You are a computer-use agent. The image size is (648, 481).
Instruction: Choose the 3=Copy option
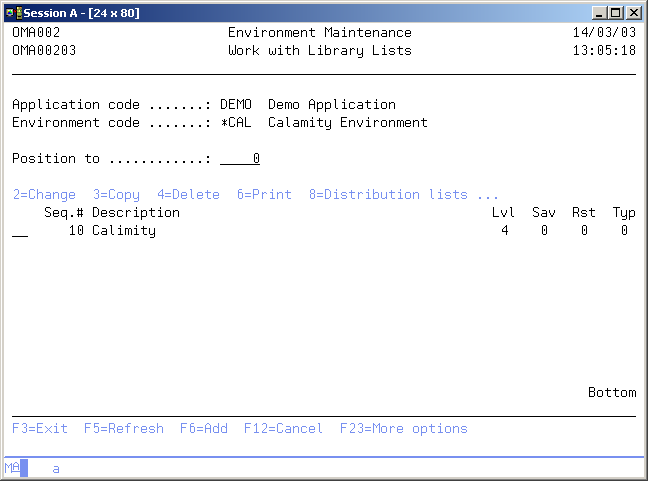116,195
